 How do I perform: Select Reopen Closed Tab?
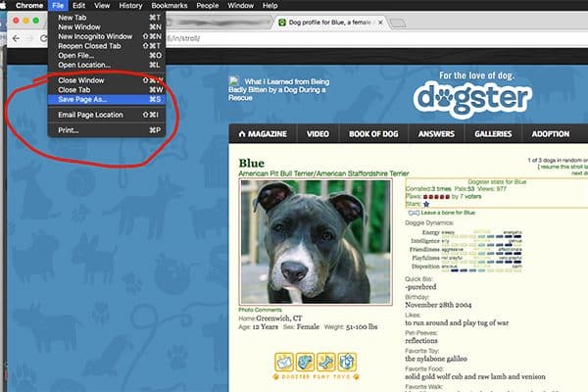[107, 46]
